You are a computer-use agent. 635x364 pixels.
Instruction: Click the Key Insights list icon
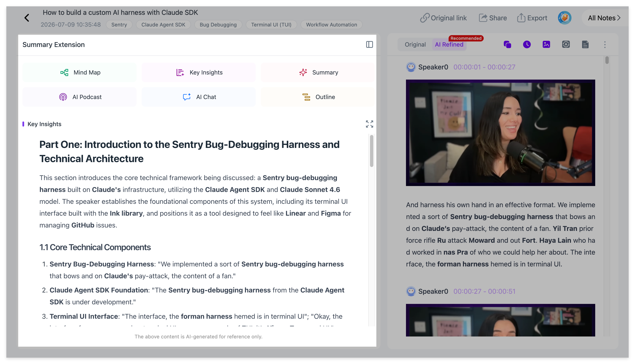[x=180, y=72]
